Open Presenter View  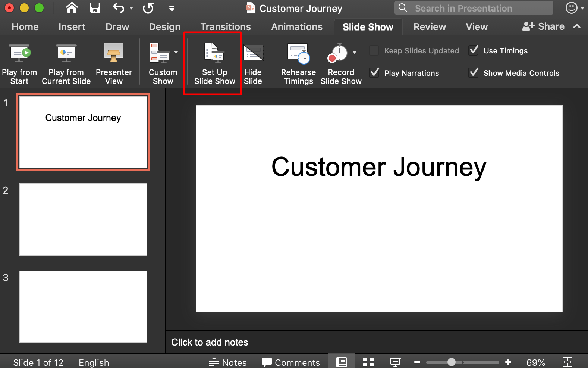(x=114, y=64)
